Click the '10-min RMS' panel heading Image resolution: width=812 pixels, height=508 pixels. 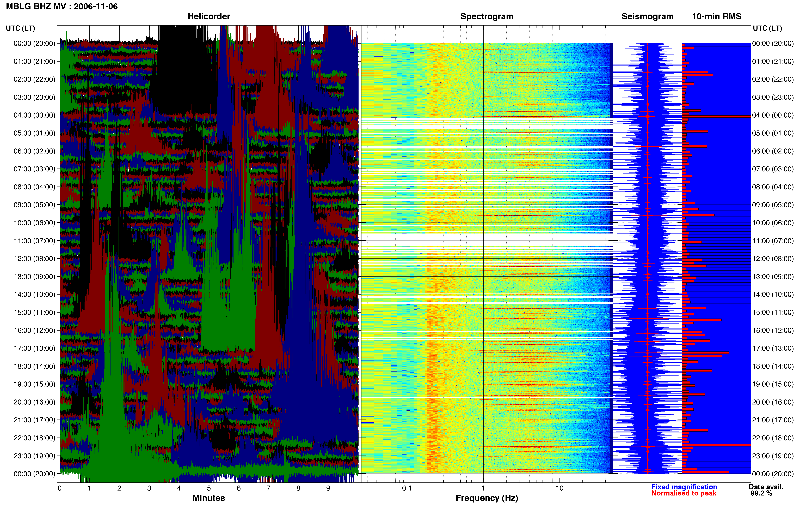(716, 16)
